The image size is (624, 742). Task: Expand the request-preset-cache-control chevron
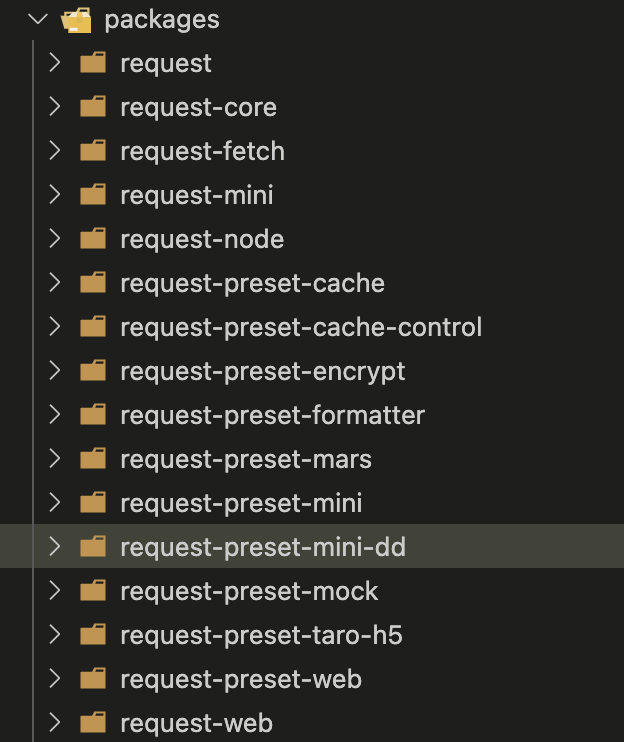coord(54,327)
